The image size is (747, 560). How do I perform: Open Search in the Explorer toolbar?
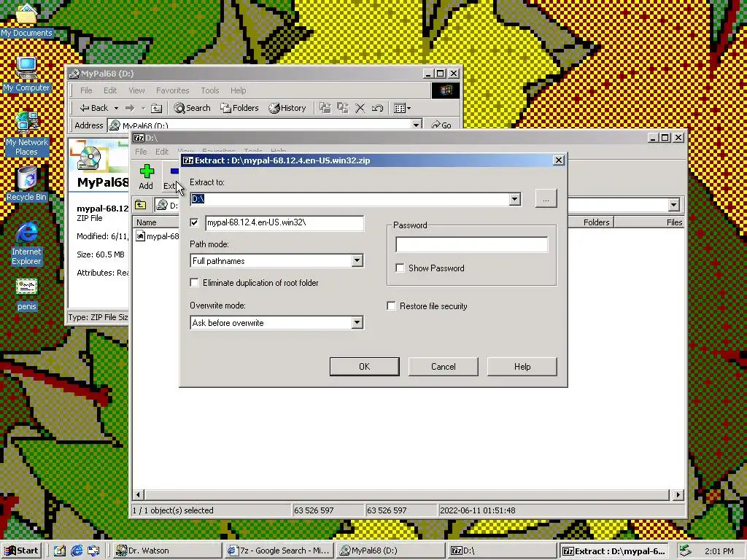click(x=192, y=108)
